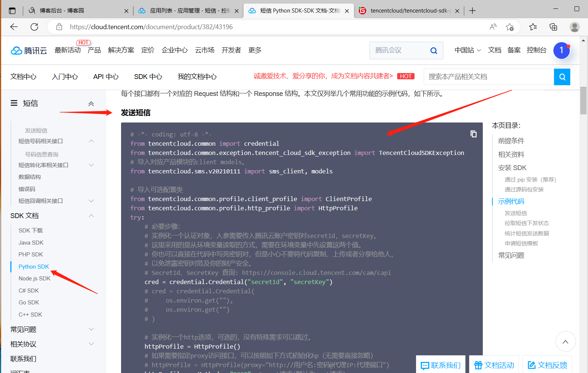Open 我的文档中心
588x373 pixels.
click(197, 77)
